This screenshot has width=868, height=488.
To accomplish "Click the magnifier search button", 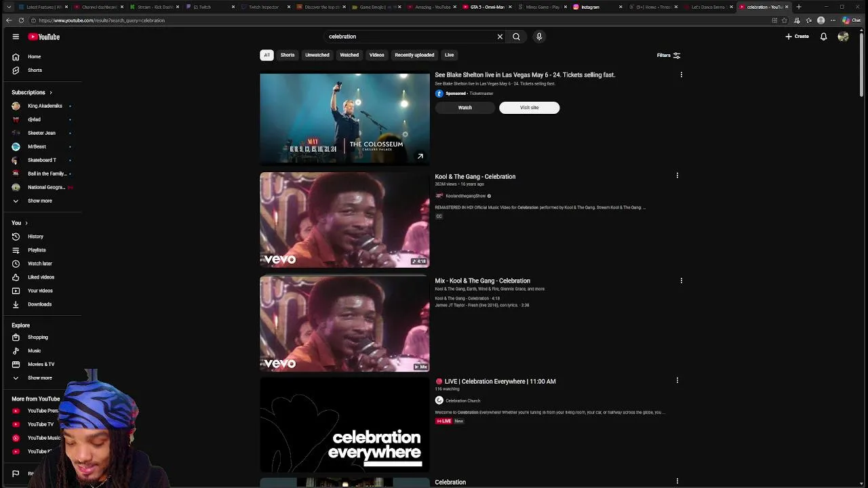I will click(x=516, y=37).
